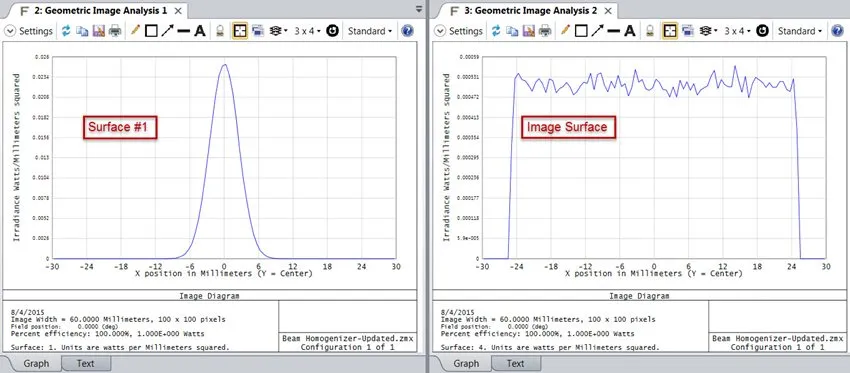Open the Standard dropdown in Analysis 1
Viewport: 850px width, 373px height.
[370, 31]
